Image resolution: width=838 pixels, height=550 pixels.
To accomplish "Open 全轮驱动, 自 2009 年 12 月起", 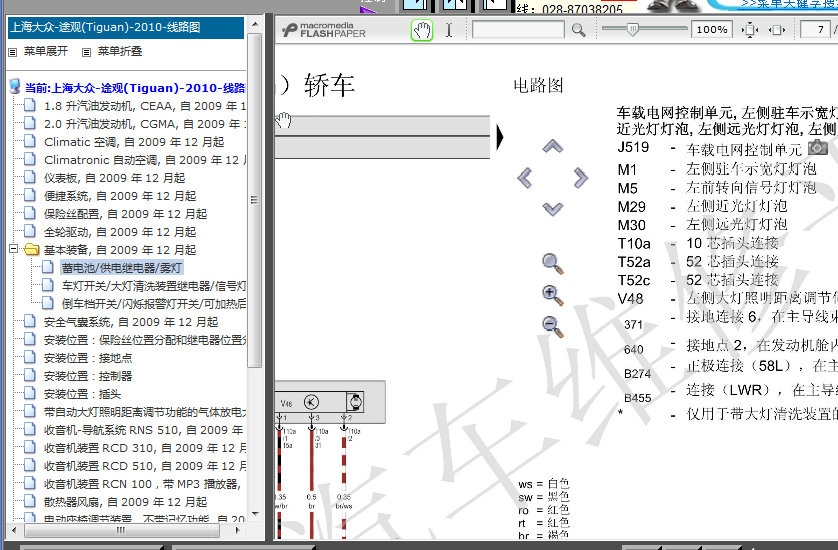I will coord(120,232).
